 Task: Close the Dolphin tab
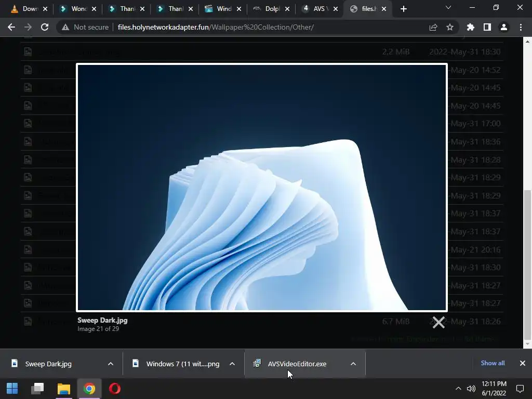point(287,9)
